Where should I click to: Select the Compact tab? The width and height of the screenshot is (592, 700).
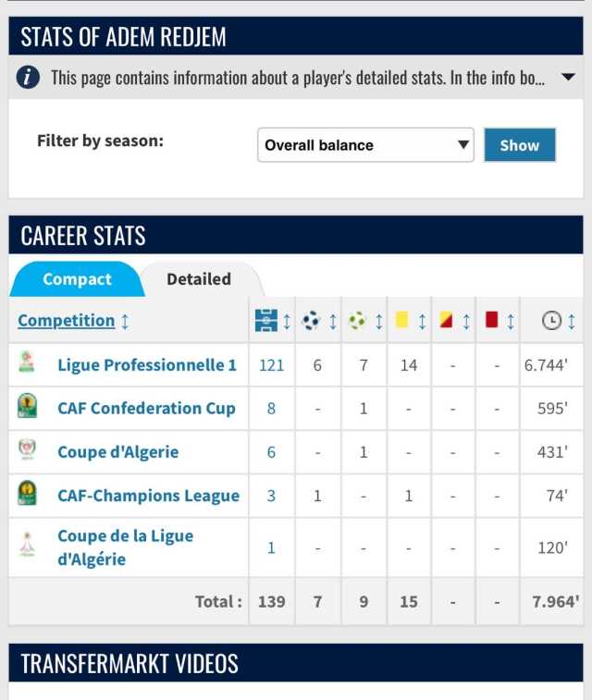click(x=77, y=279)
